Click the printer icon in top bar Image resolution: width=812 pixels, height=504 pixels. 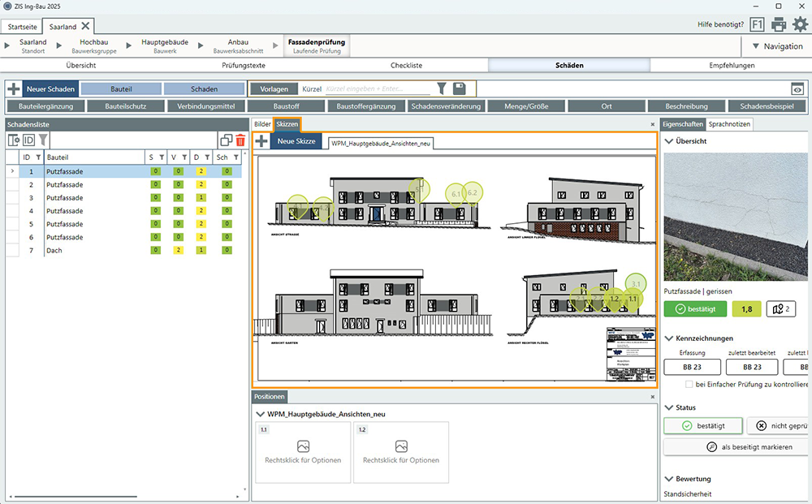[x=779, y=25]
